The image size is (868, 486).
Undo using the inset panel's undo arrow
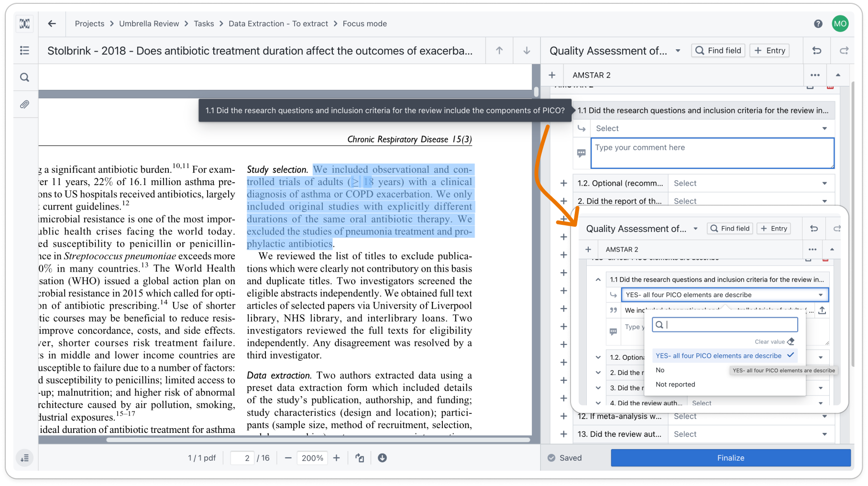click(814, 229)
